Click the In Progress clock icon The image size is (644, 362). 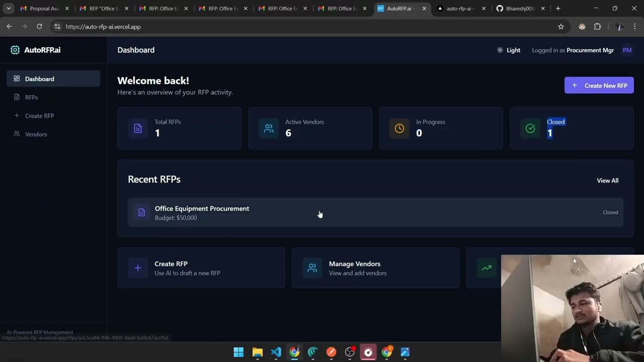[399, 128]
